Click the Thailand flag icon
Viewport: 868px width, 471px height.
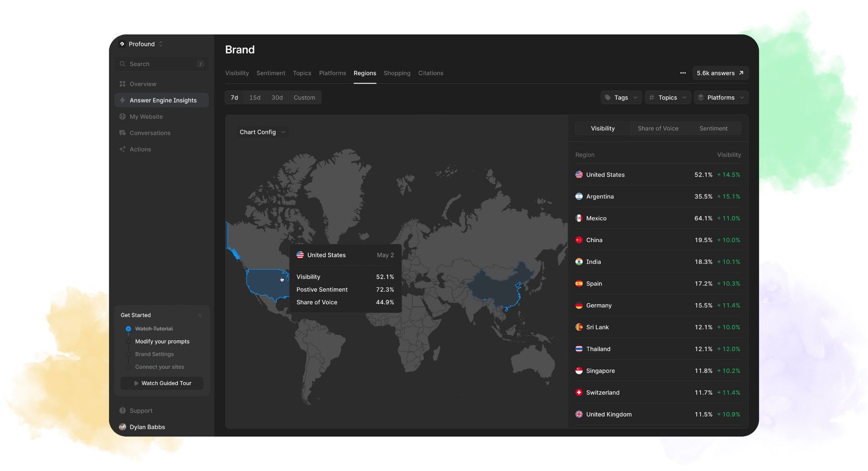click(579, 349)
